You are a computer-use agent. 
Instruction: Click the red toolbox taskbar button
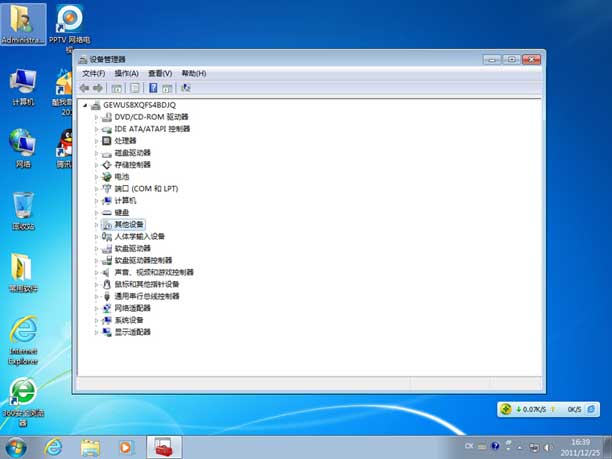tap(164, 448)
